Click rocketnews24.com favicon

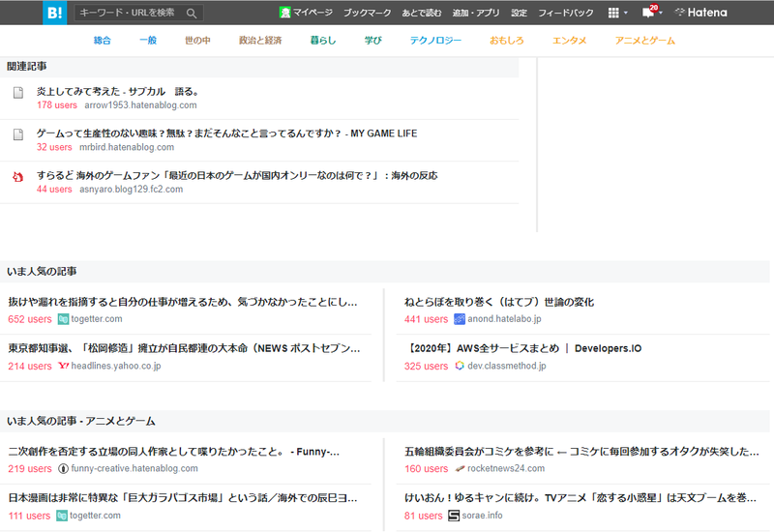460,468
